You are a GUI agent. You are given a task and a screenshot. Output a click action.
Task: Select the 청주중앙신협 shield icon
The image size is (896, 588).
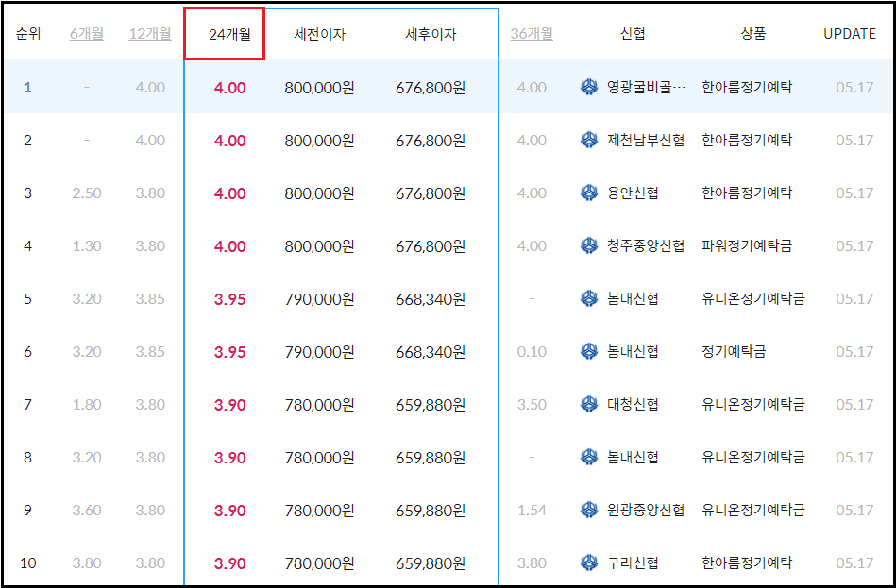point(589,245)
